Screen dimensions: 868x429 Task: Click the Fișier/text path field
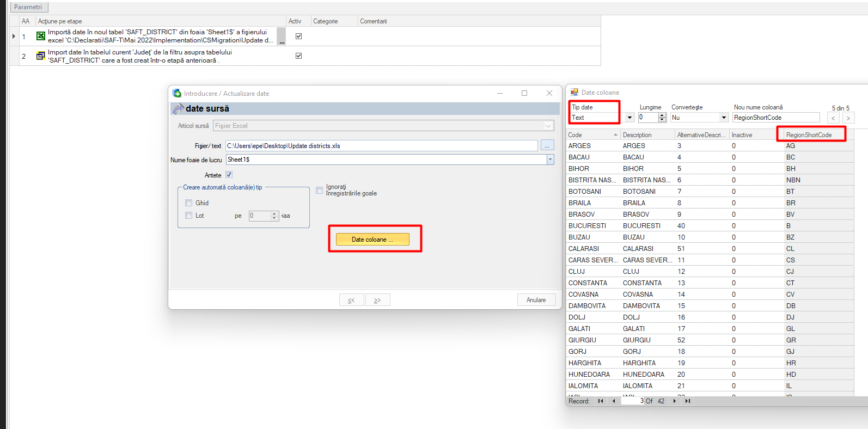pos(382,146)
